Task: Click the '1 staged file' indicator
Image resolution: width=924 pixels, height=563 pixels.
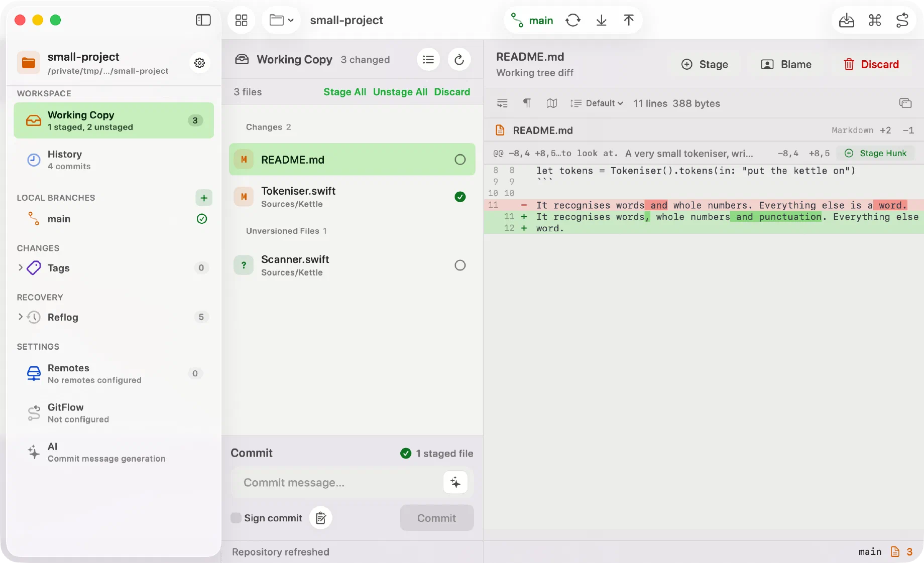Action: (x=436, y=453)
